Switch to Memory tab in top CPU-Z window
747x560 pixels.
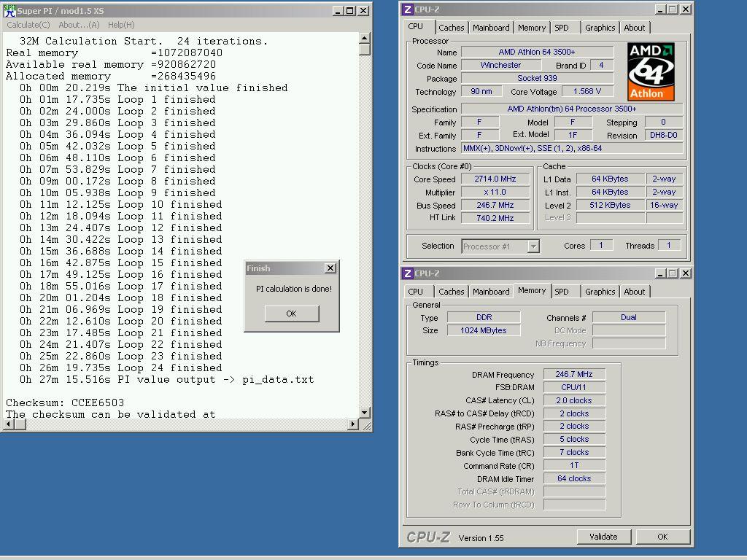click(x=532, y=28)
